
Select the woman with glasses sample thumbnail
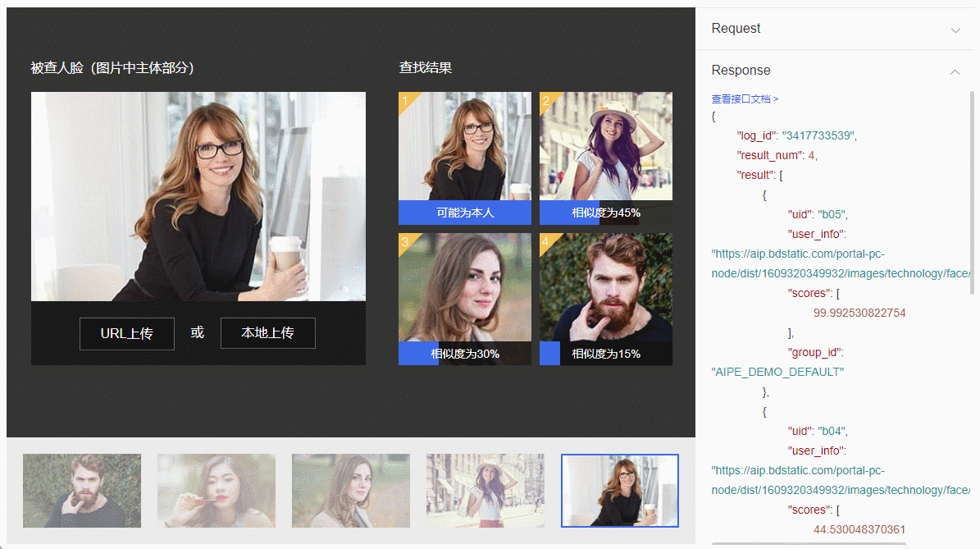(x=619, y=491)
